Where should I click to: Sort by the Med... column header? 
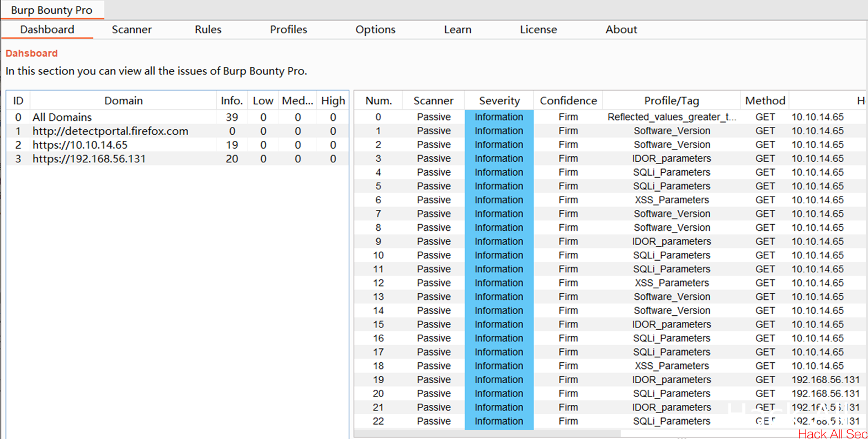click(x=297, y=101)
